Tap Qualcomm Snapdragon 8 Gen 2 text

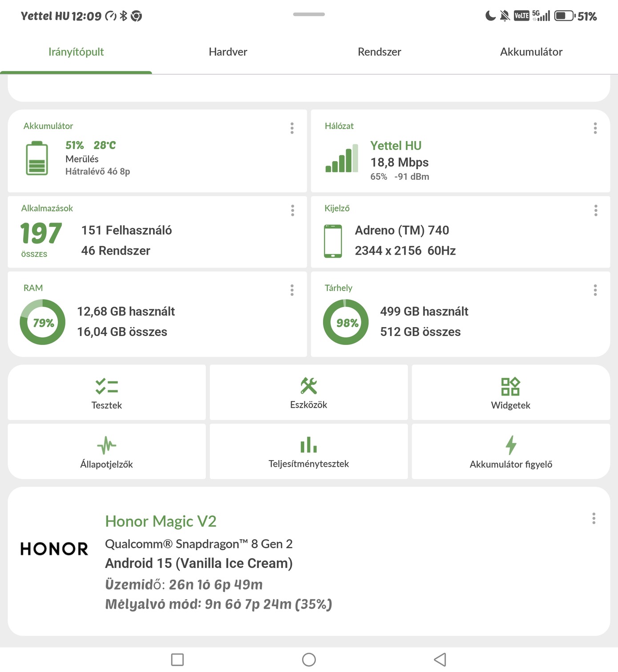click(x=199, y=544)
